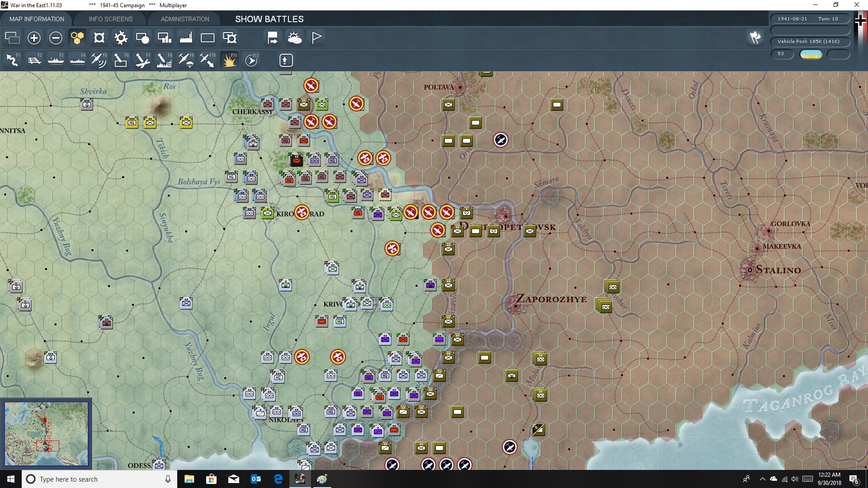This screenshot has width=868, height=488.
Task: Click the overview minimap thumbnail
Action: click(x=46, y=433)
